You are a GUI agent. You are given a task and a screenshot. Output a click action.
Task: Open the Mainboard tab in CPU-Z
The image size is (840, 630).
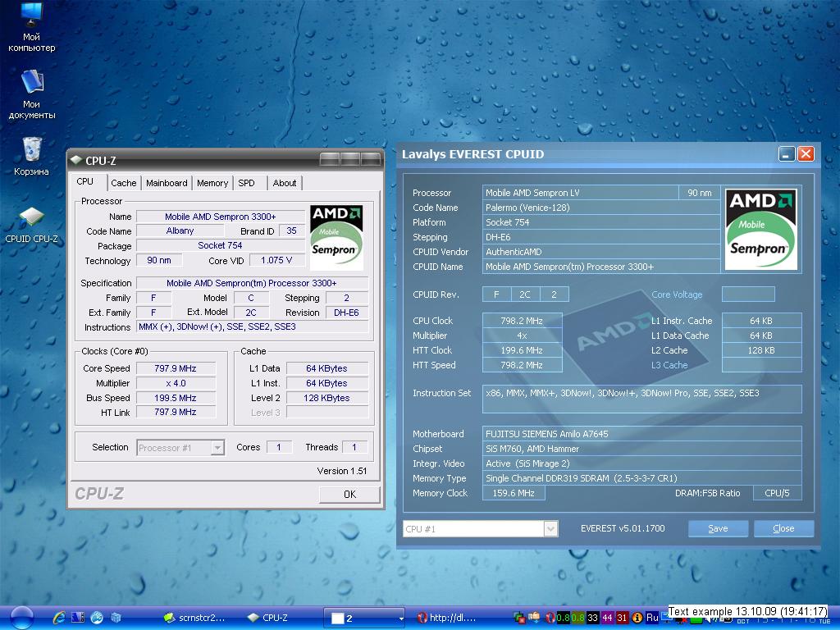(x=167, y=183)
